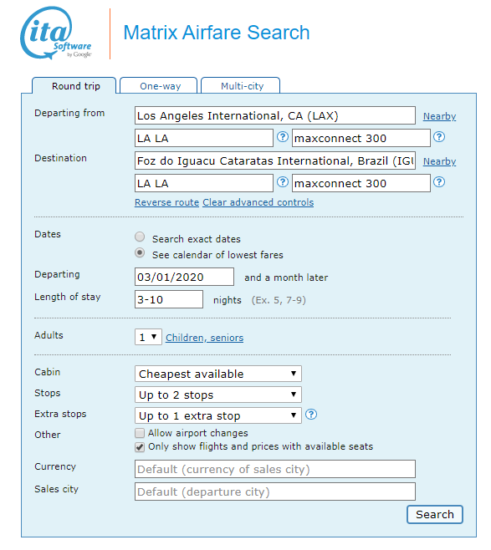Open help icon beside destination maxconnect field
Screen dimensions: 491x550
439,182
